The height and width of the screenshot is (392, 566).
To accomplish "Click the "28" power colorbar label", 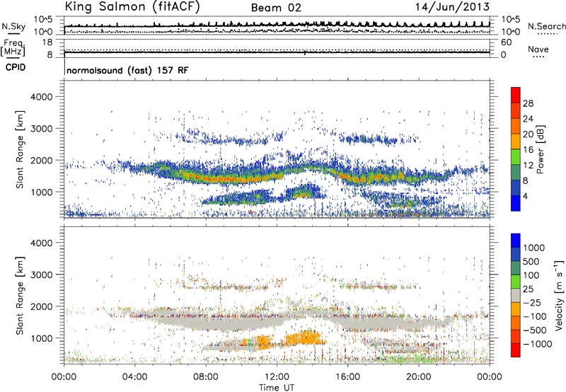I will coord(528,103).
